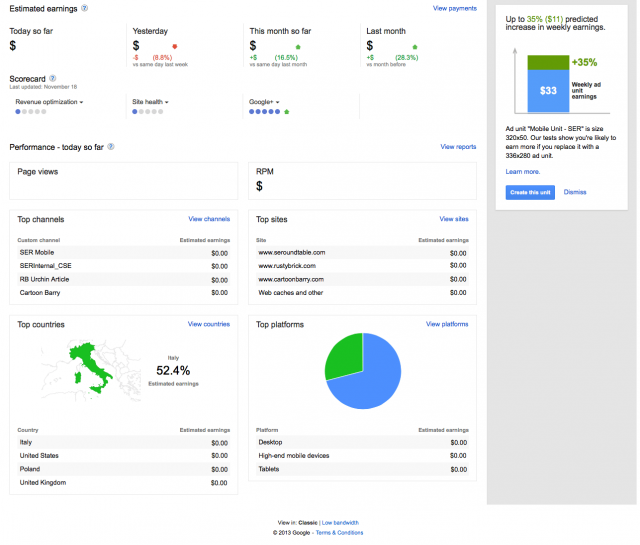640x545 pixels.
Task: Click the green indicator icon under Last month
Action: pos(415,47)
